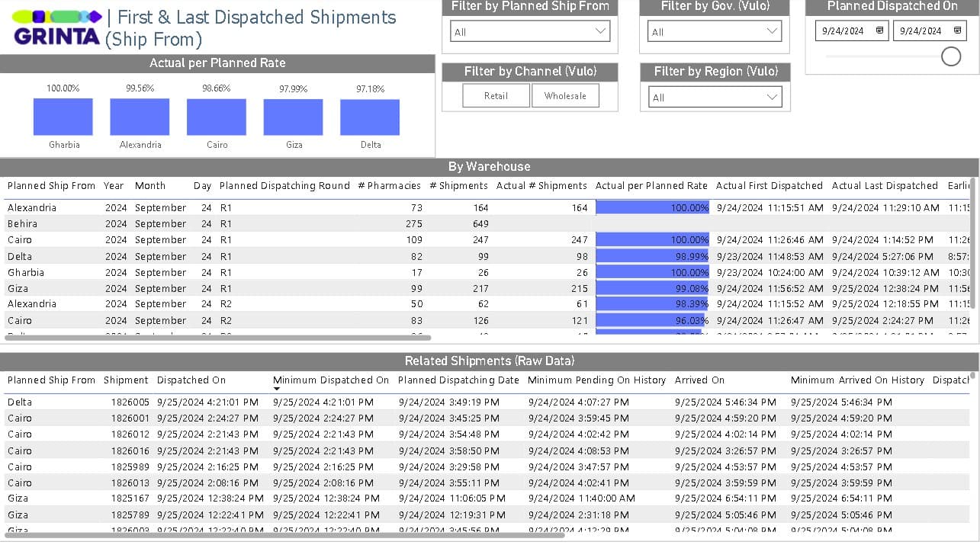
Task: Sort by Planned Dispatching Date header
Action: [458, 380]
